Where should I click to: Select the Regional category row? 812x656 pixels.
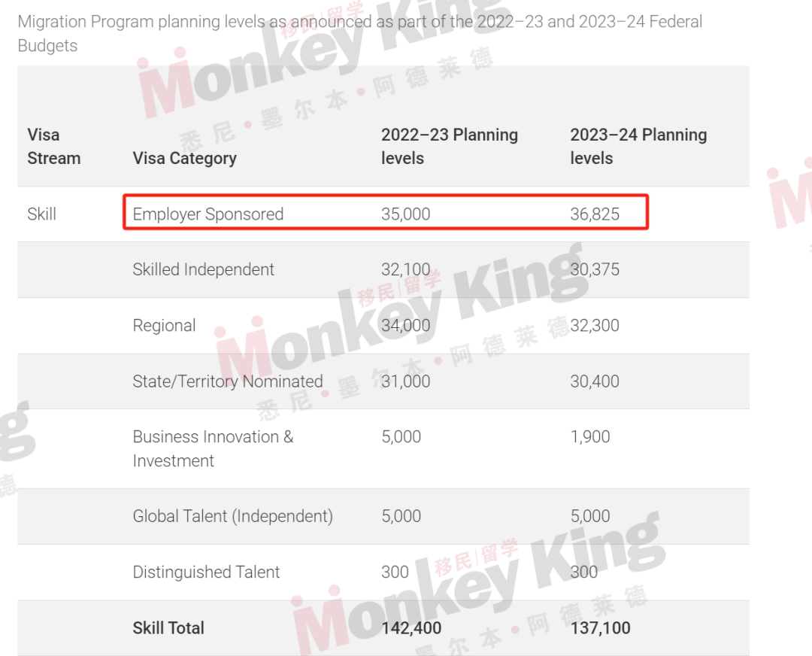[383, 326]
